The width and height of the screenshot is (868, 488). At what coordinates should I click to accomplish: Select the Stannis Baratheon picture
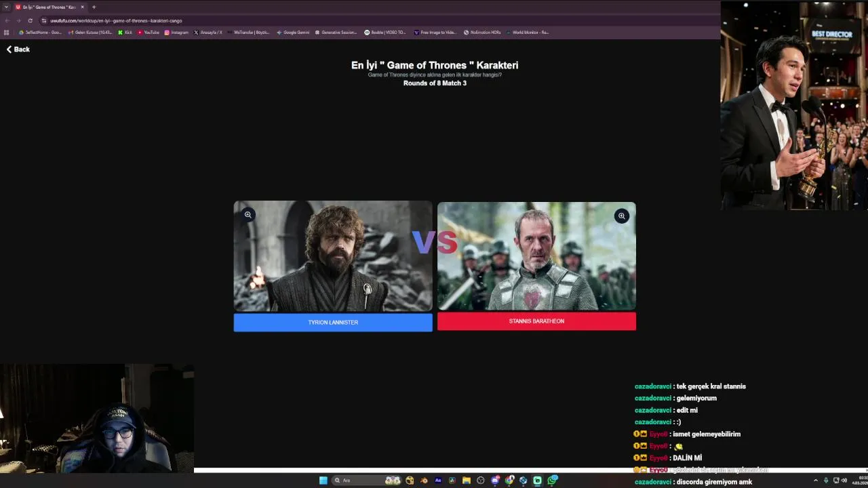tap(536, 256)
